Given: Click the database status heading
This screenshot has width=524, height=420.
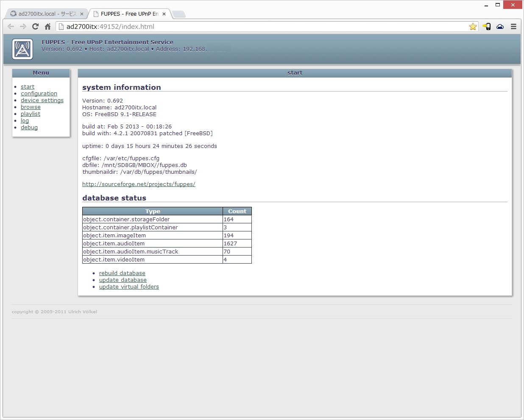Looking at the screenshot, I should tap(114, 198).
